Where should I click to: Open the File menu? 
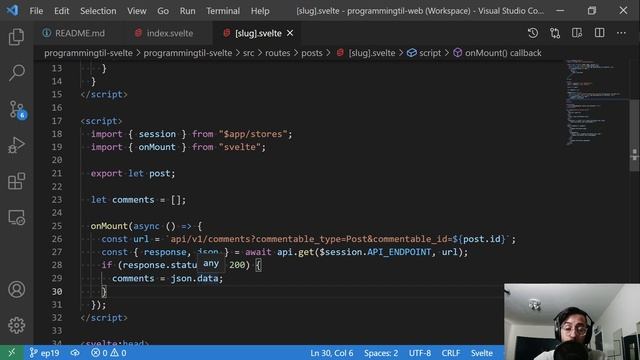point(36,11)
